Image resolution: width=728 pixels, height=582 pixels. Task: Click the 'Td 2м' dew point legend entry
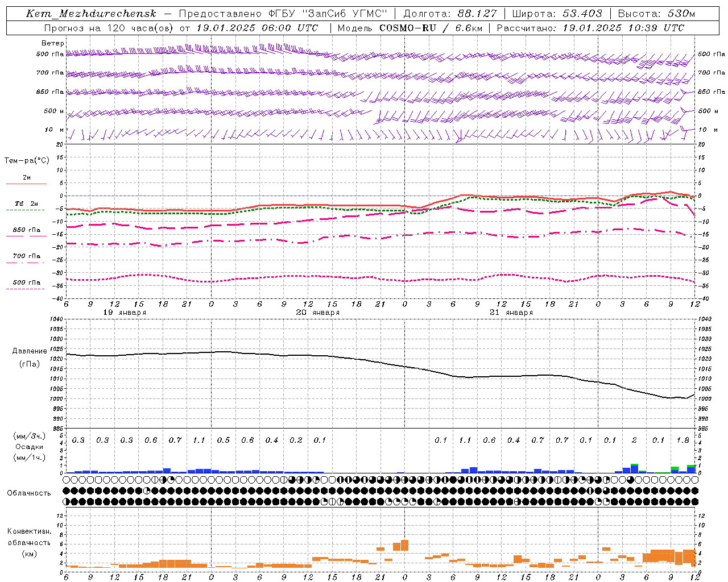click(x=27, y=203)
